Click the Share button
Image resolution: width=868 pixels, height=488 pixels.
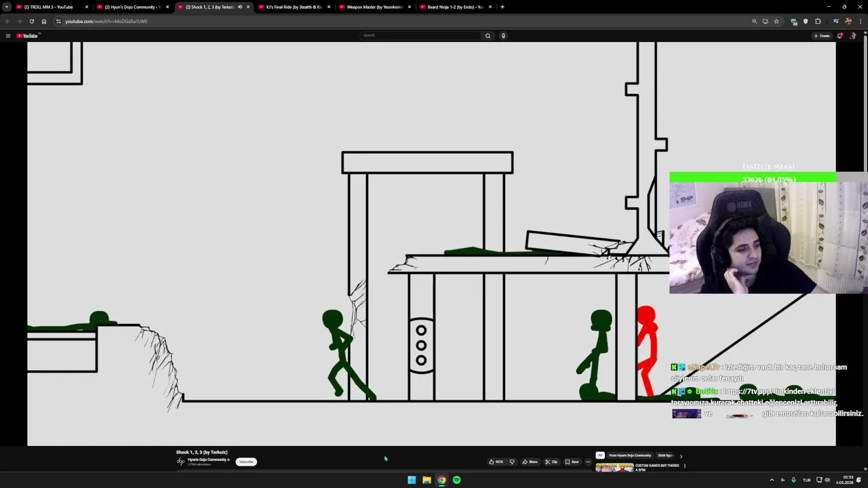[x=530, y=462]
